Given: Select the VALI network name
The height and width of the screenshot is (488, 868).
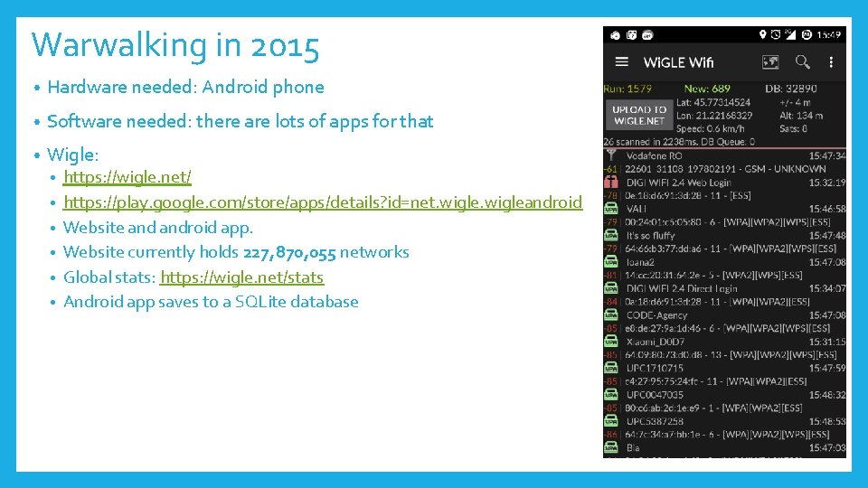Looking at the screenshot, I should [x=636, y=209].
